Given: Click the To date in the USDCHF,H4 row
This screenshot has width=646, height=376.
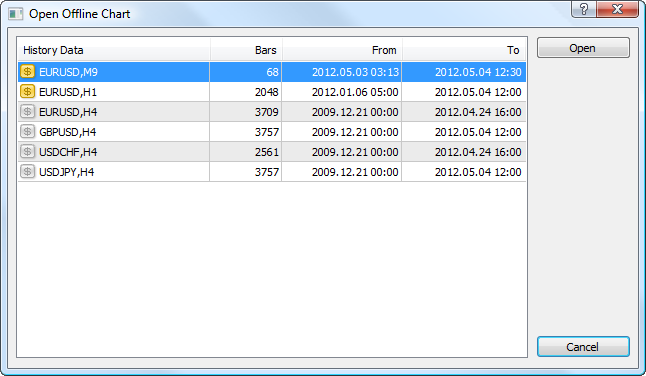Looking at the screenshot, I should pos(478,152).
